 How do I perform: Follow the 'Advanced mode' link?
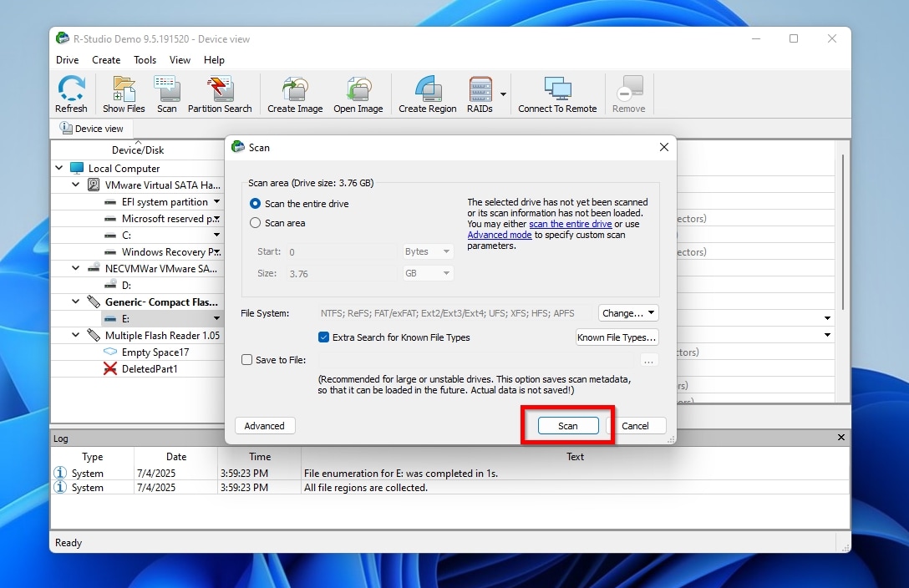(500, 235)
